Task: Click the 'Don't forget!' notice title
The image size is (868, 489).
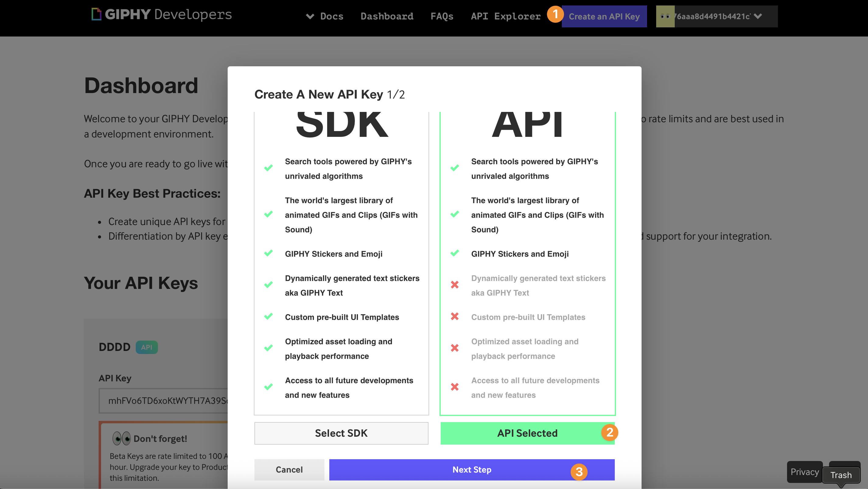Action: (x=160, y=439)
